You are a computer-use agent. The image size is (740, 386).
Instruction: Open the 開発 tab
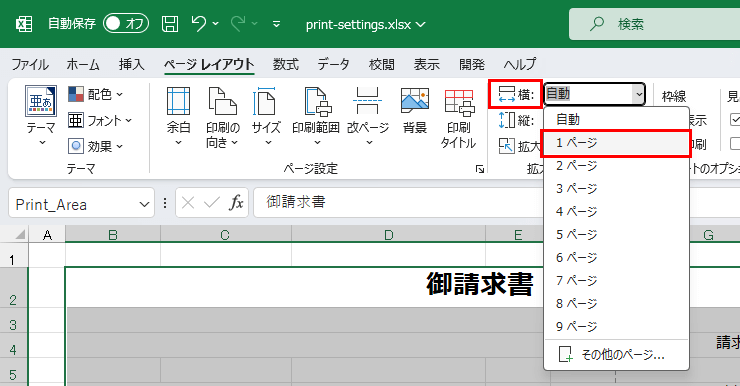tap(472, 64)
